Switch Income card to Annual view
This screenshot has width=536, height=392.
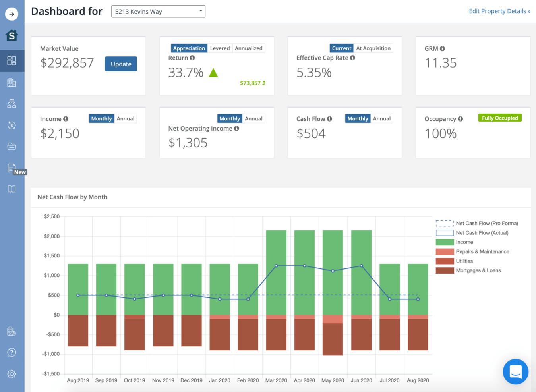[126, 118]
